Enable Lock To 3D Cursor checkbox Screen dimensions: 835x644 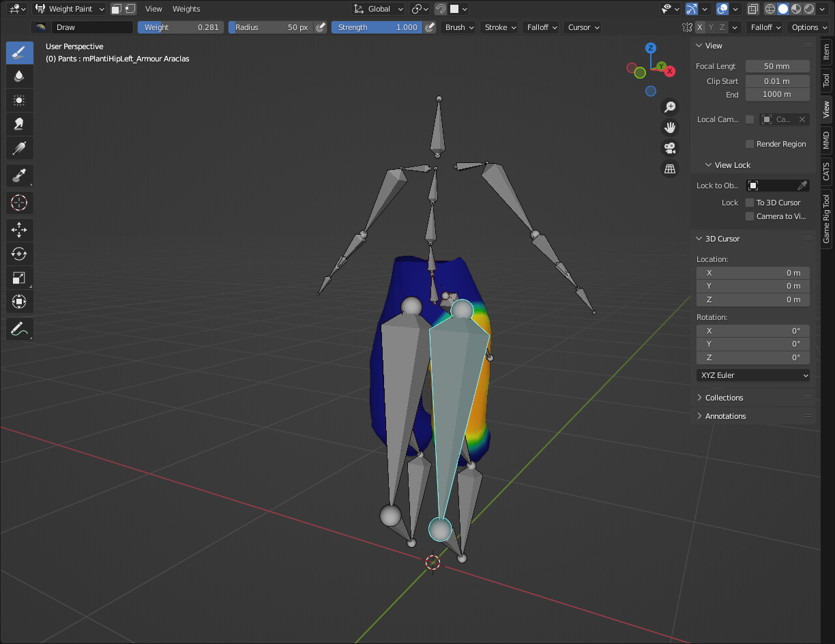750,203
